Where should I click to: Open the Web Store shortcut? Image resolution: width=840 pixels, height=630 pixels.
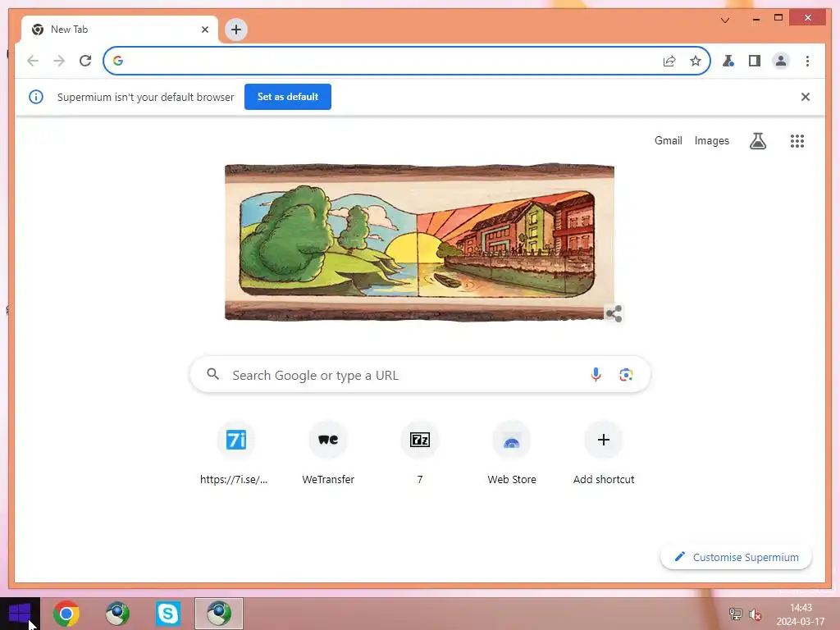[x=512, y=453]
